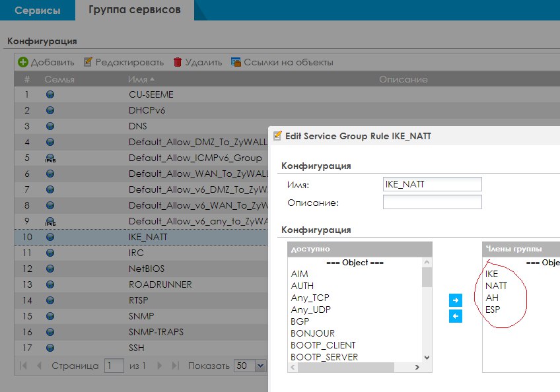Move selected member left back to available
The height and width of the screenshot is (392, 560).
(x=456, y=316)
